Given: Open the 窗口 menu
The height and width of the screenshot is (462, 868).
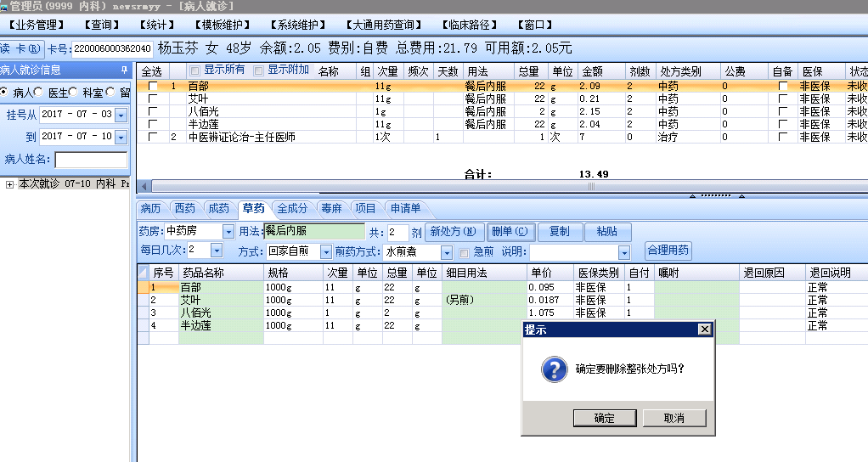Looking at the screenshot, I should [535, 25].
